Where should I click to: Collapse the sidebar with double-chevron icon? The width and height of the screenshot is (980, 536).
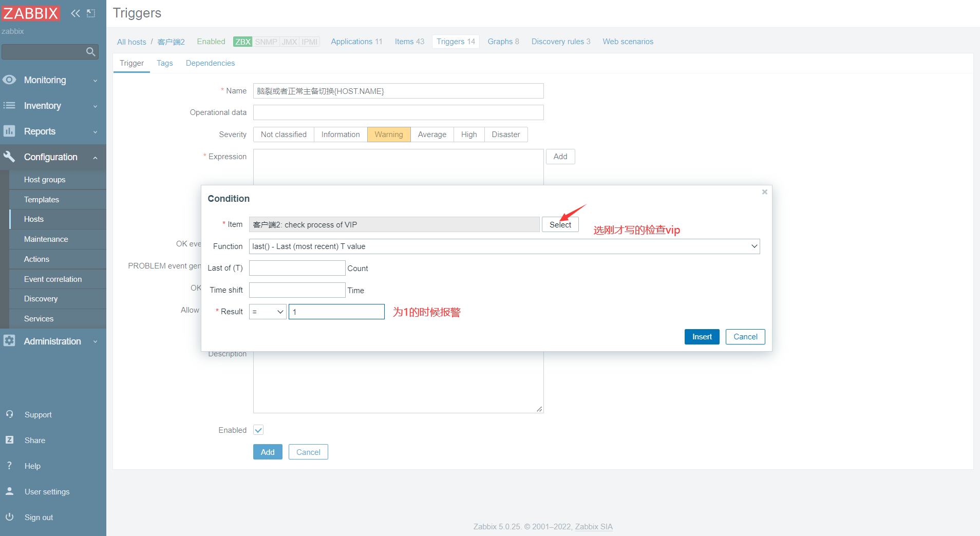[x=76, y=13]
